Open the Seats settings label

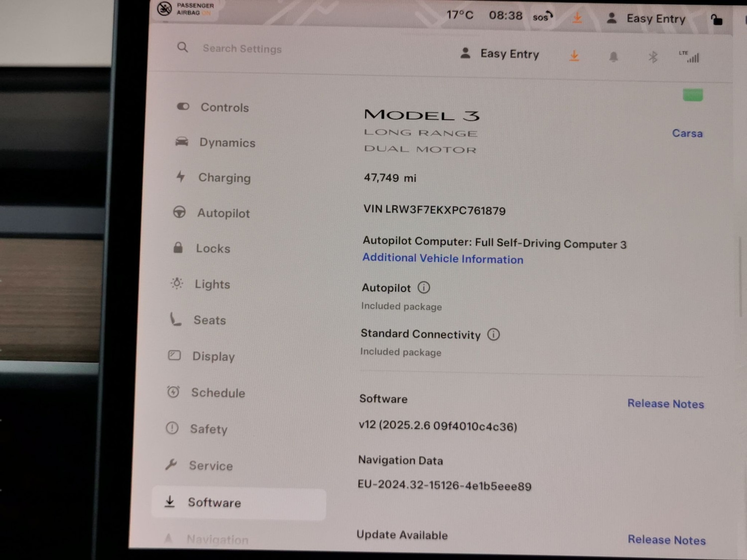(x=210, y=320)
